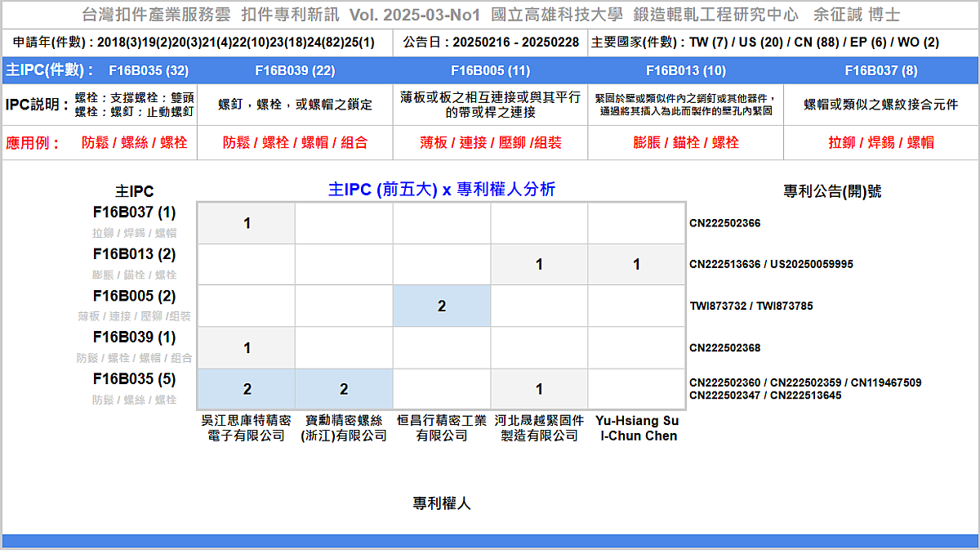
Task: Click patent number TWI873732
Action: click(719, 306)
